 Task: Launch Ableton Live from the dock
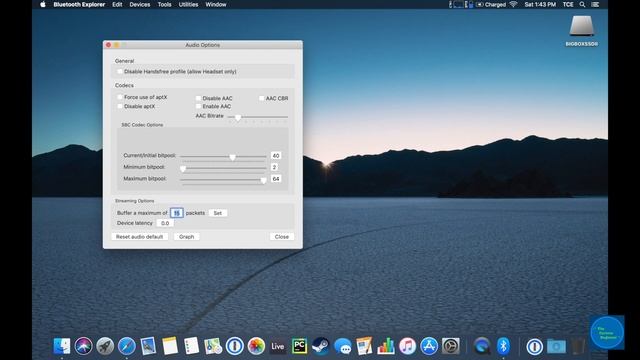pyautogui.click(x=278, y=346)
